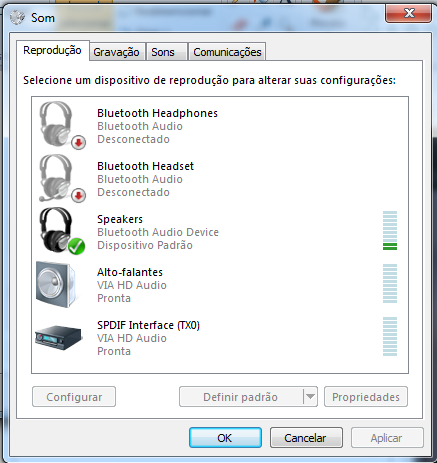The image size is (437, 463).
Task: Select the Bluetooth Headset device icon
Action: click(59, 178)
